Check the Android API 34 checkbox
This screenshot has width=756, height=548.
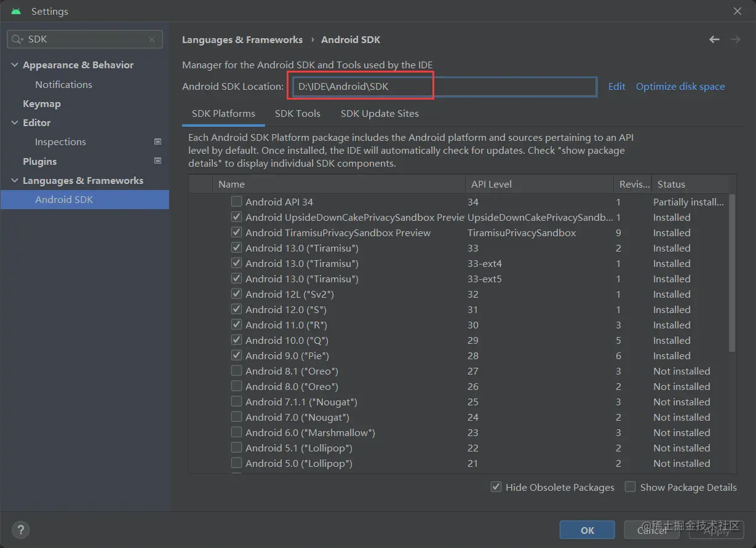(236, 202)
